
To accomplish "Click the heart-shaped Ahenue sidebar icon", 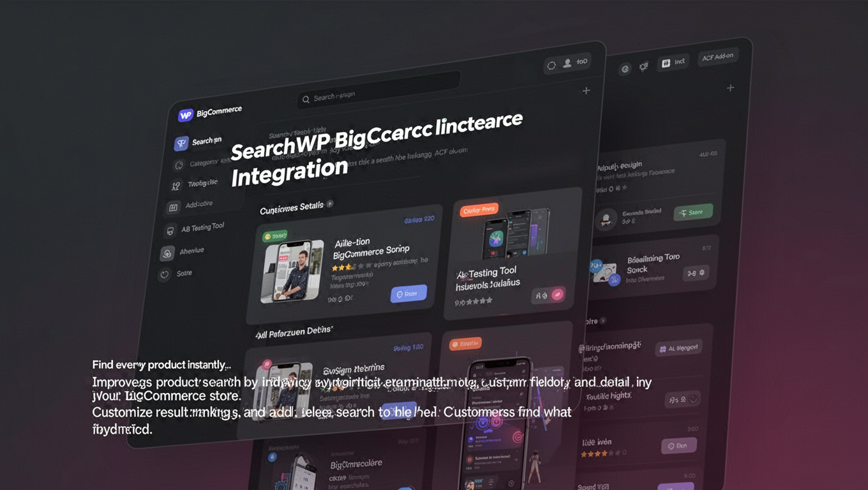I will pyautogui.click(x=167, y=252).
